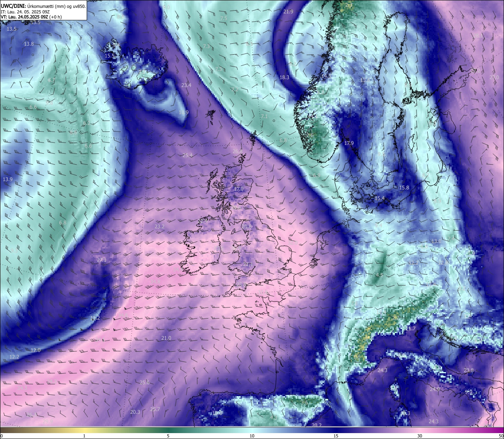
Task: Click the 15.5 value on northwest Iceland
Action: point(110,56)
